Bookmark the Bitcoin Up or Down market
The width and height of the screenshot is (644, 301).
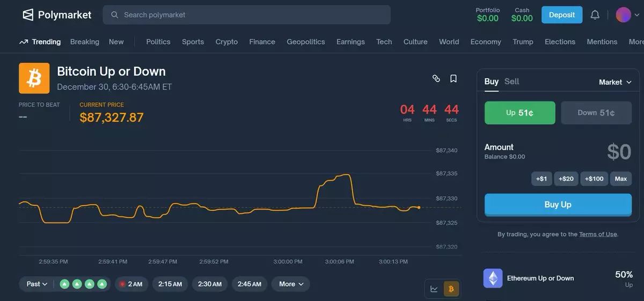(453, 78)
